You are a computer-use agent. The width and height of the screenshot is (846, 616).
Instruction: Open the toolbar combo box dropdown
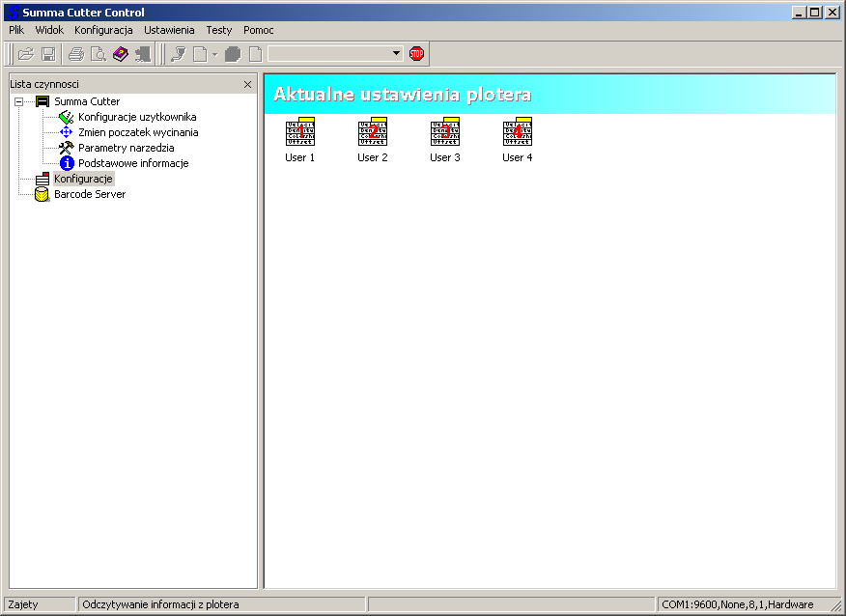tap(396, 53)
